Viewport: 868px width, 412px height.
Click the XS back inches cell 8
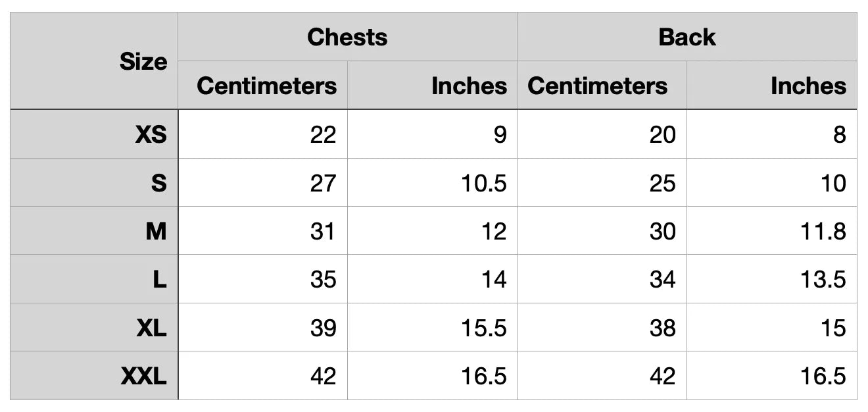(x=839, y=134)
